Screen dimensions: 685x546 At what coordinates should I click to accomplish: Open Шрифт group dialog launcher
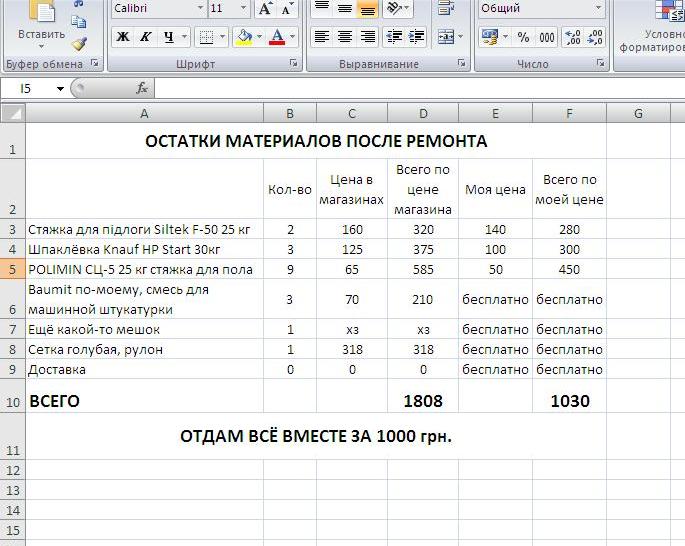pyautogui.click(x=294, y=63)
